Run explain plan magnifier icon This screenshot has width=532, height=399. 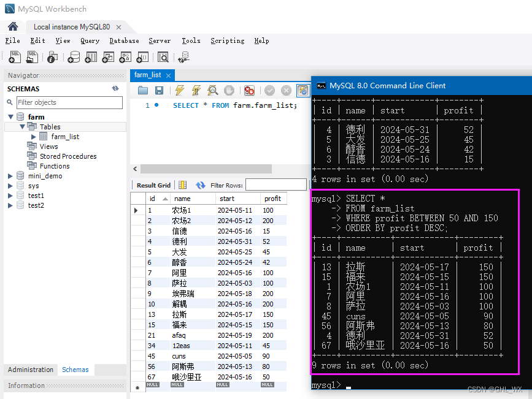point(213,90)
